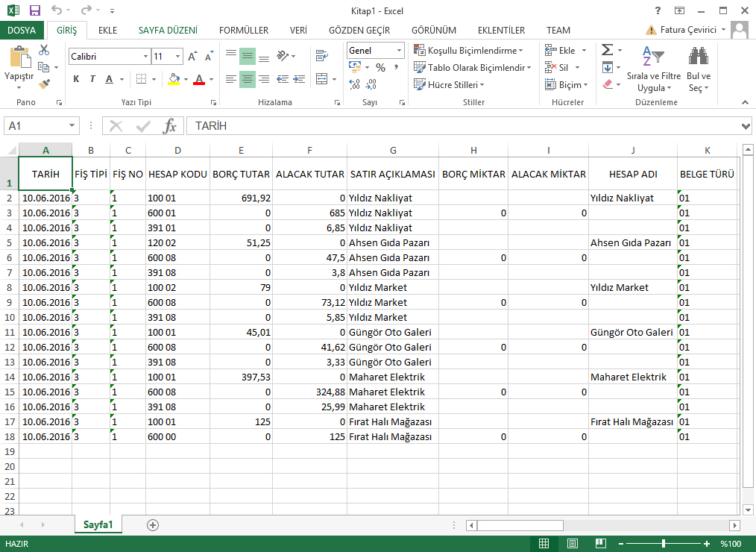Open Biçim cell format menu
The height and width of the screenshot is (552, 756).
click(x=567, y=85)
